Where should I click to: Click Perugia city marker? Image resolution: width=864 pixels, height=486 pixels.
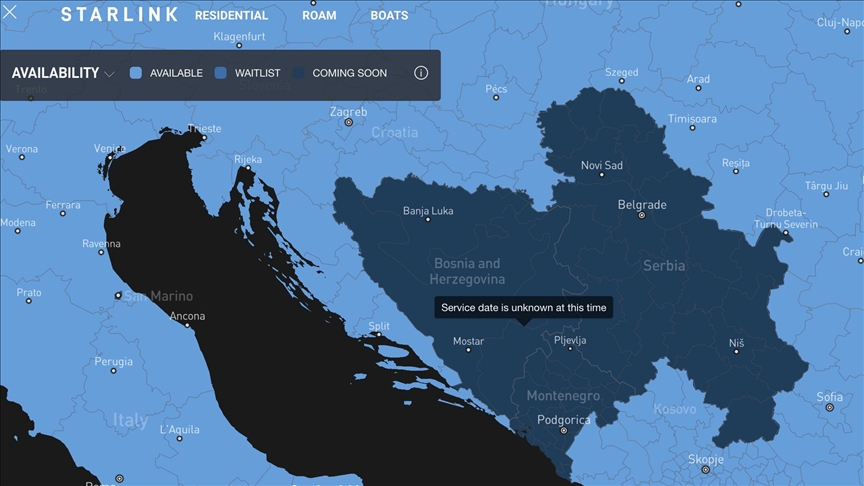pos(114,371)
